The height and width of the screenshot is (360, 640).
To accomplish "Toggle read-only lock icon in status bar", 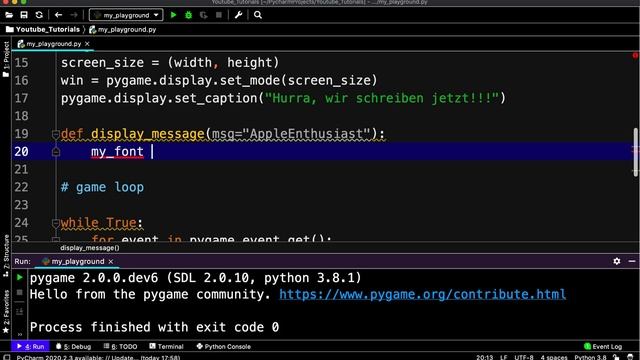I will [x=616, y=358].
